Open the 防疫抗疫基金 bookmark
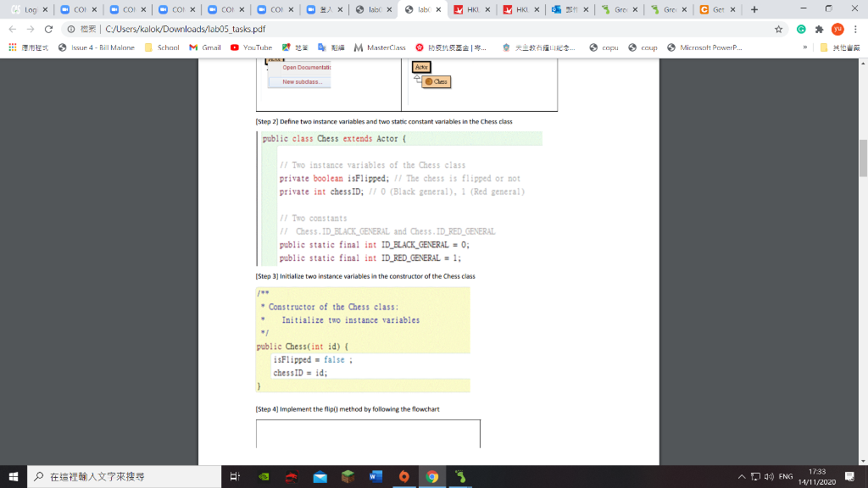Screen dimensions: 868x488 pos(451,47)
